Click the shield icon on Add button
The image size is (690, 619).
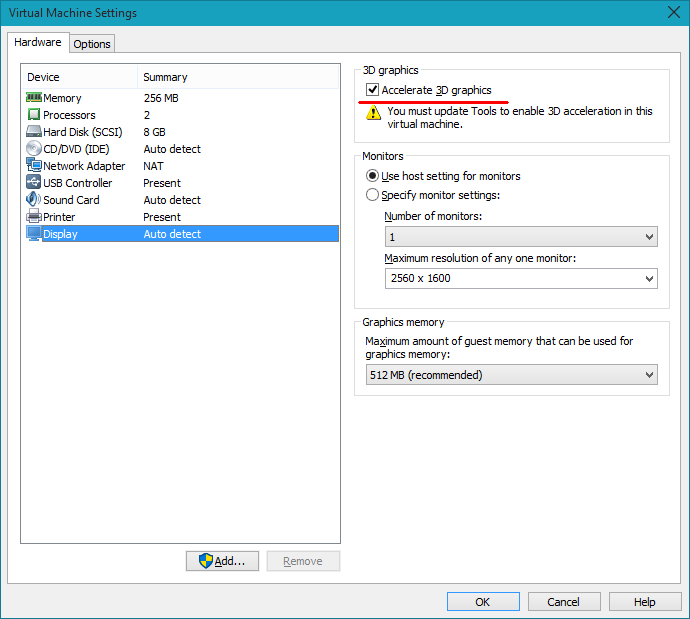coord(206,560)
